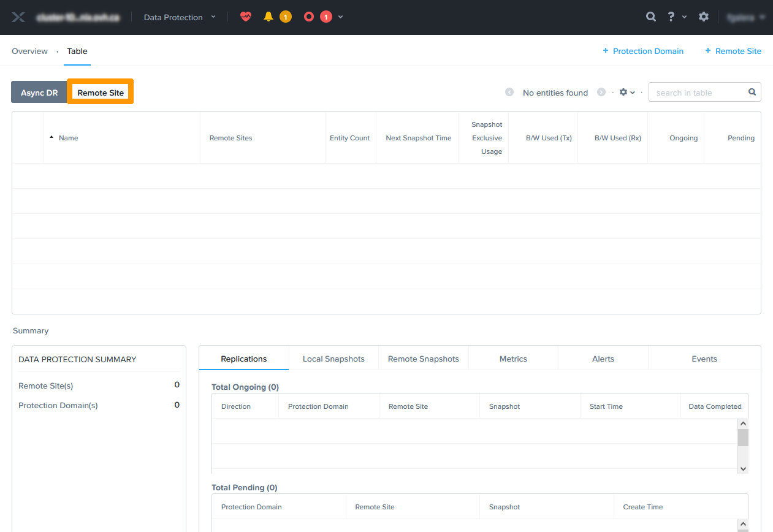This screenshot has height=532, width=773.
Task: Click the help question mark icon
Action: [x=671, y=17]
